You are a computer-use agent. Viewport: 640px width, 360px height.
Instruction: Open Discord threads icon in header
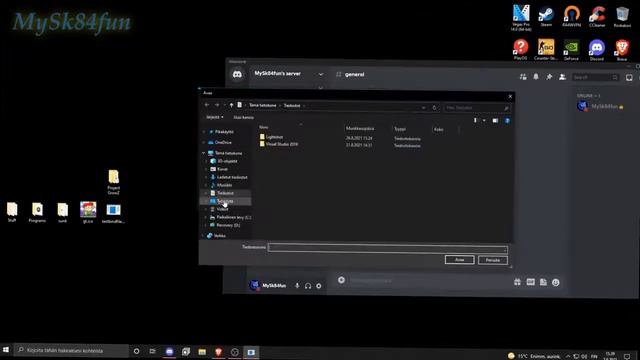523,77
